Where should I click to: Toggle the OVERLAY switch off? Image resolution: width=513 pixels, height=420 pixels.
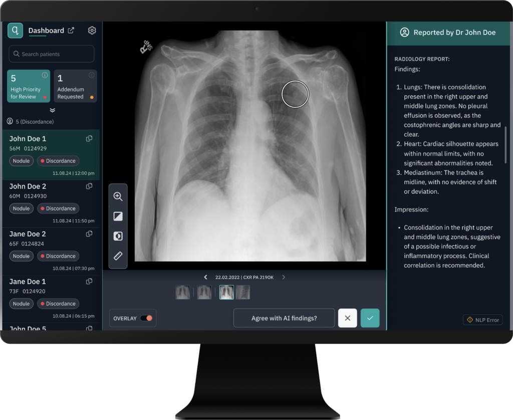(146, 318)
